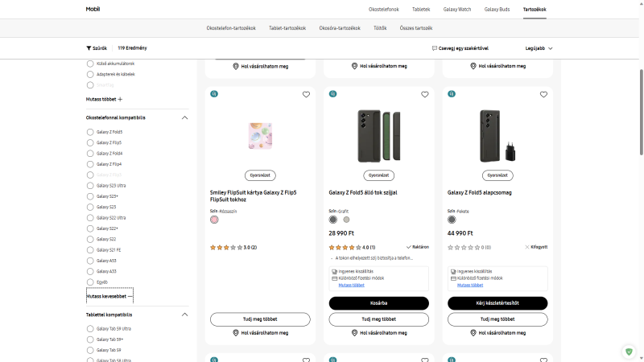644x362 pixels.
Task: Click Kosárba button for Fold5 álló tok
Action: coord(378,303)
